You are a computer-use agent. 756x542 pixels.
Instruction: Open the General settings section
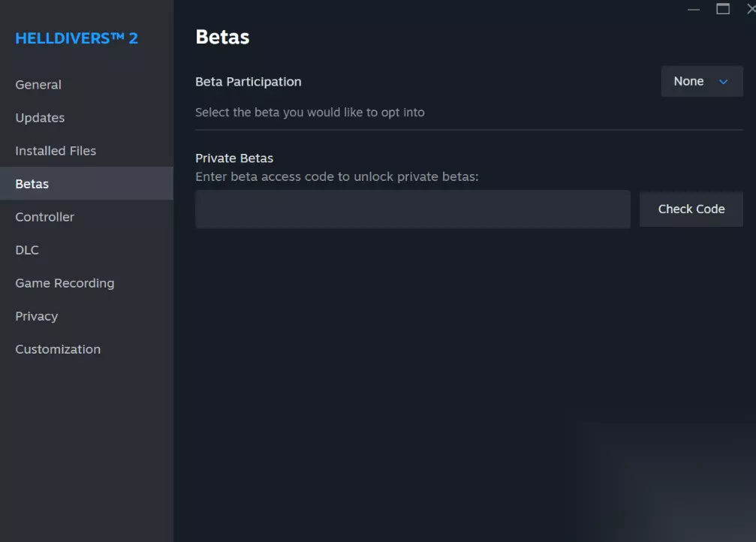point(86,84)
